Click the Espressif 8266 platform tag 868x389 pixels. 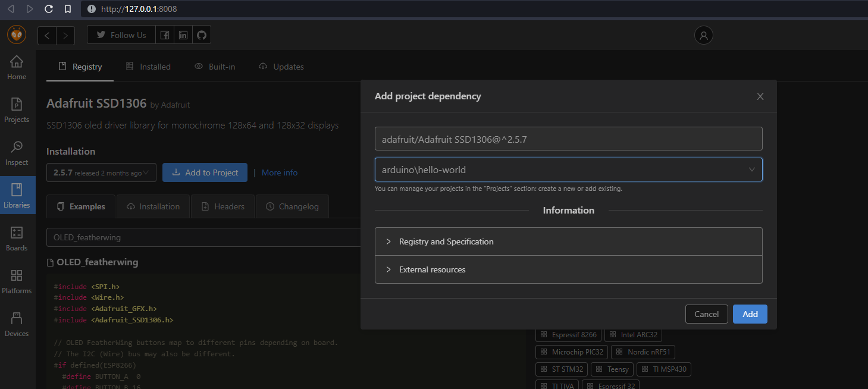point(569,335)
